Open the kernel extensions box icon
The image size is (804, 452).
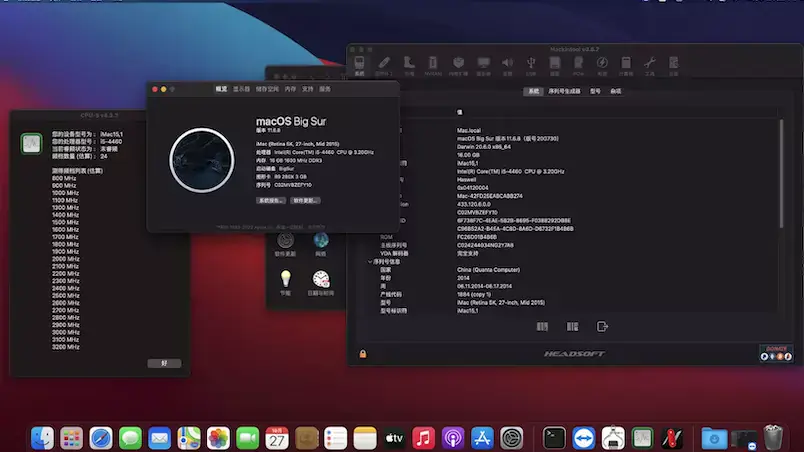[458, 65]
